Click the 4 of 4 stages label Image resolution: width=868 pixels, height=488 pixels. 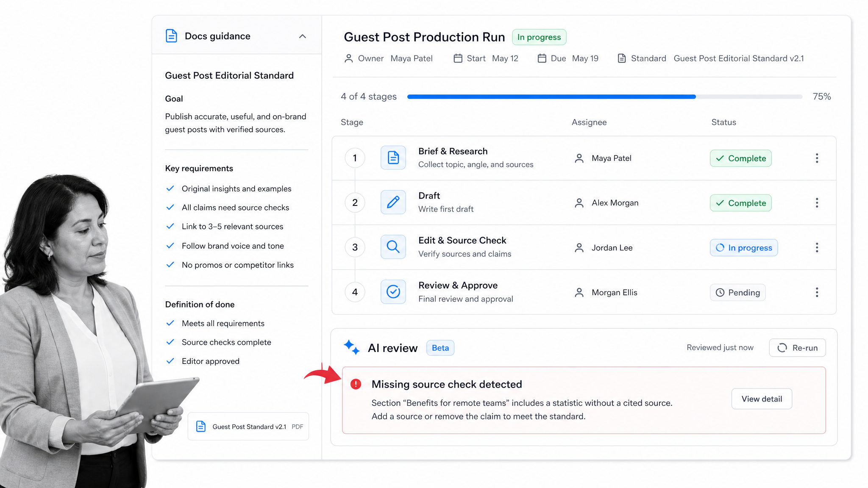point(368,97)
